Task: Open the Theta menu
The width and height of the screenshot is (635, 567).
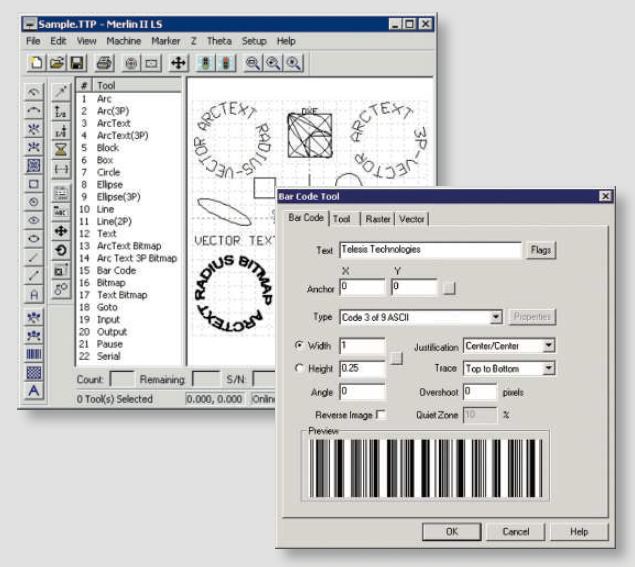Action: pos(219,41)
